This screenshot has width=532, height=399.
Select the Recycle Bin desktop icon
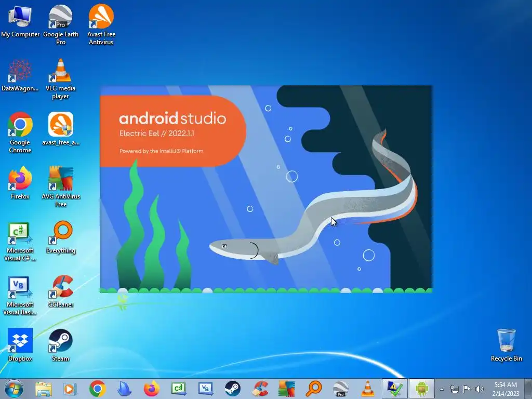[506, 345]
